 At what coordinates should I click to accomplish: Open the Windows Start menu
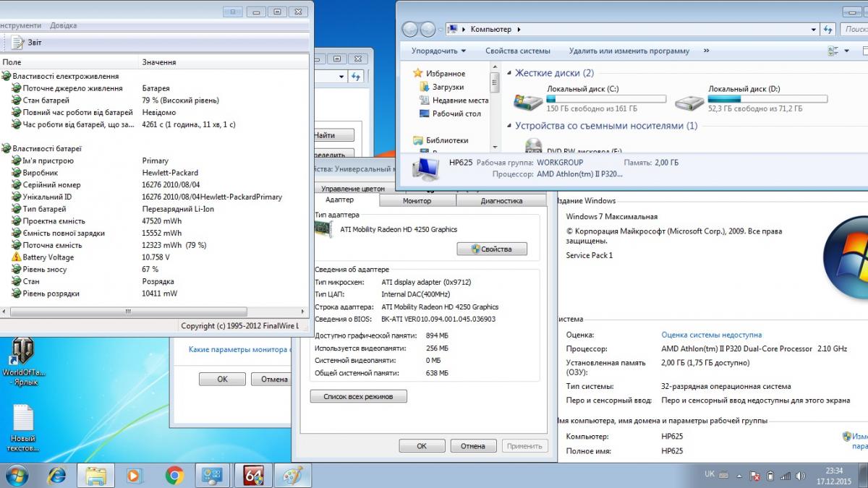(16, 475)
